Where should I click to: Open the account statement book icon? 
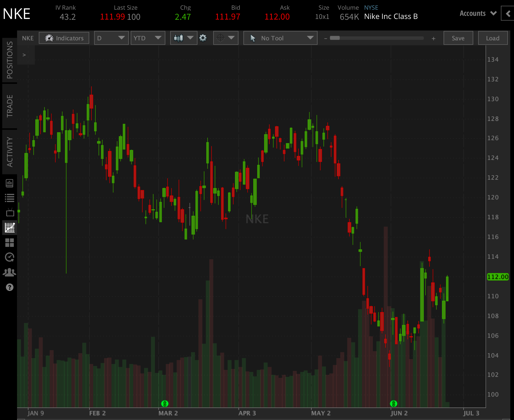[x=10, y=183]
